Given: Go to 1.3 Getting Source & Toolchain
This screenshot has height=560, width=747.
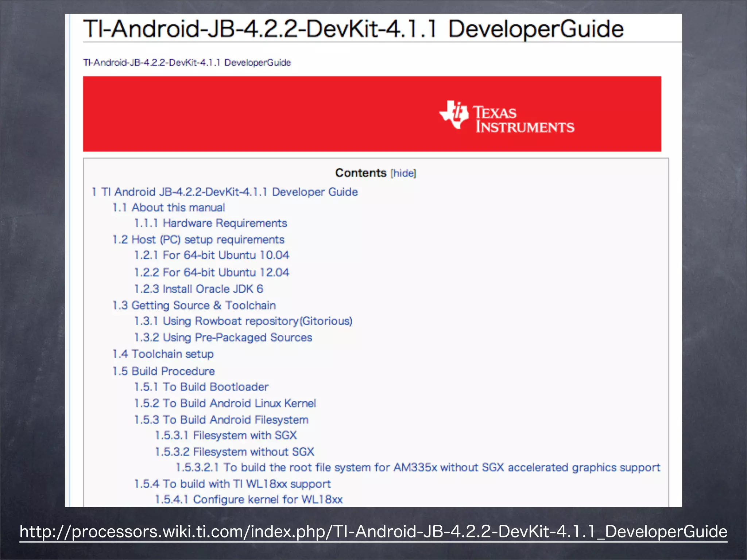Looking at the screenshot, I should tap(194, 305).
